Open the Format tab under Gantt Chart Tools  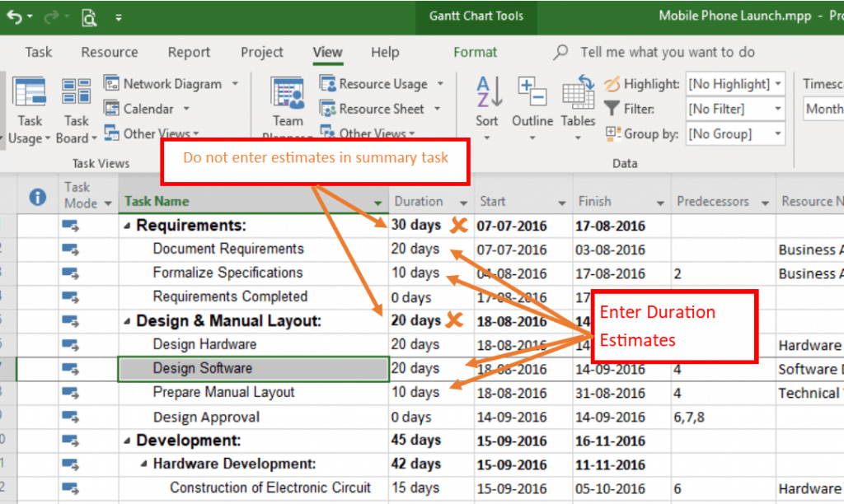[475, 52]
